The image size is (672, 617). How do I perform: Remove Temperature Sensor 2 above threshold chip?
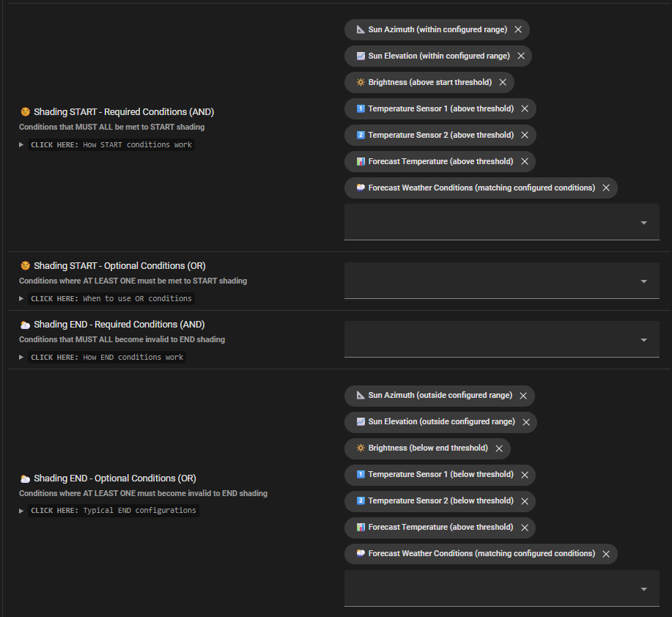tap(525, 136)
